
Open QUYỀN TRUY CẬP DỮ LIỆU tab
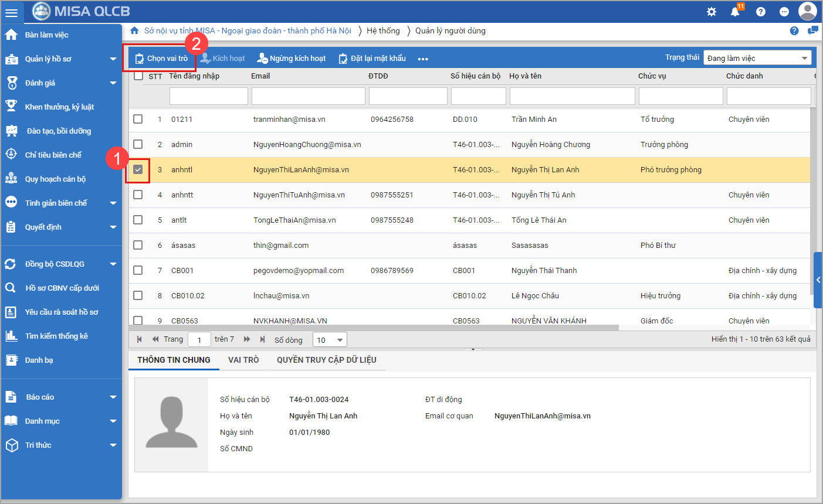pyautogui.click(x=326, y=360)
